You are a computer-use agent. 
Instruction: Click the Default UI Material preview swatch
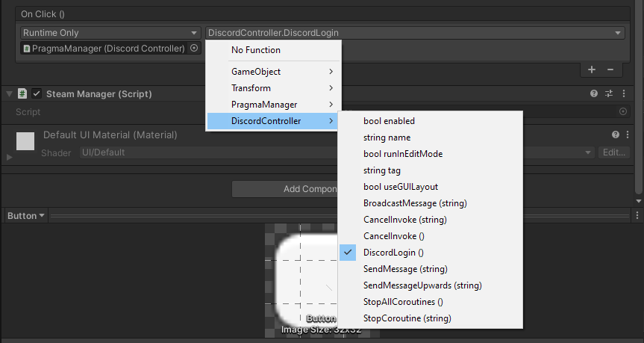tap(25, 141)
